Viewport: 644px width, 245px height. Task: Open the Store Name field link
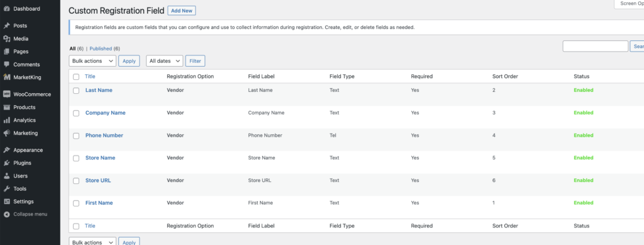coord(100,158)
